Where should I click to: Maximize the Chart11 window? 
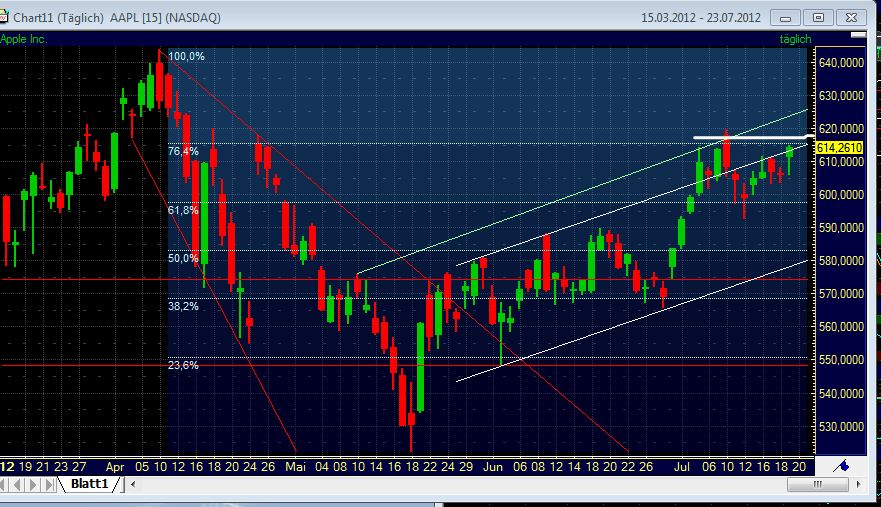pos(818,18)
